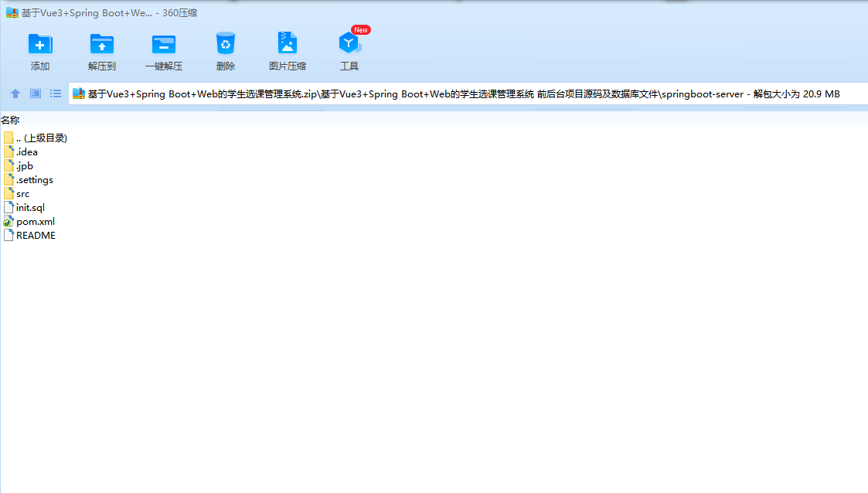This screenshot has height=493, width=868.
Task: Select the .idea folder icon
Action: click(9, 151)
